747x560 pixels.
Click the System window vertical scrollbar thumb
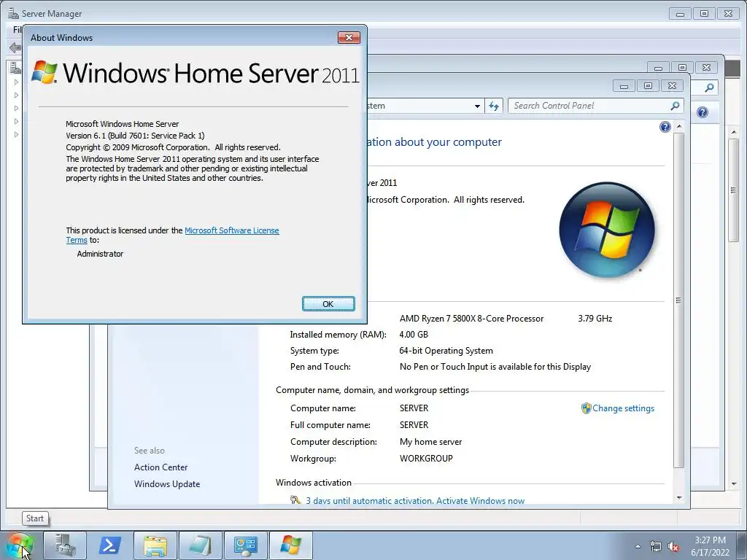(x=679, y=300)
